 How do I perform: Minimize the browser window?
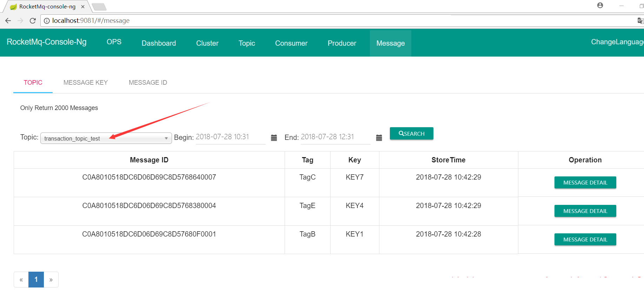coord(622,6)
